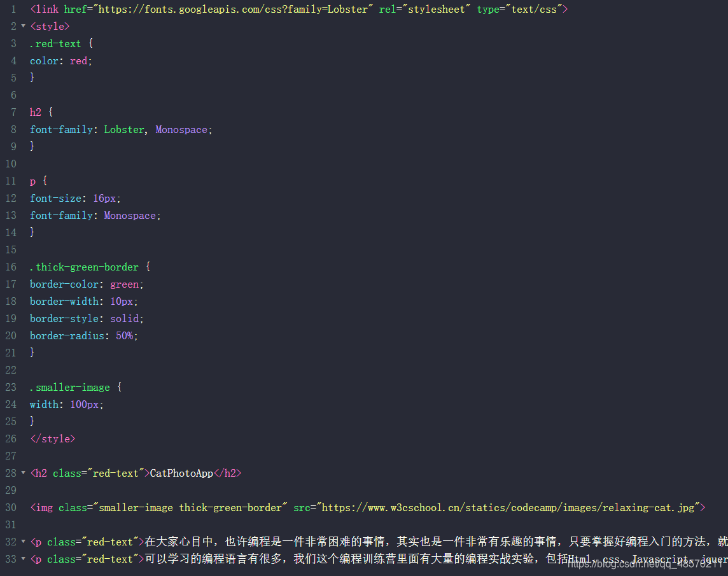Click the Monospace value on line 13
The width and height of the screenshot is (728, 576).
130,216
